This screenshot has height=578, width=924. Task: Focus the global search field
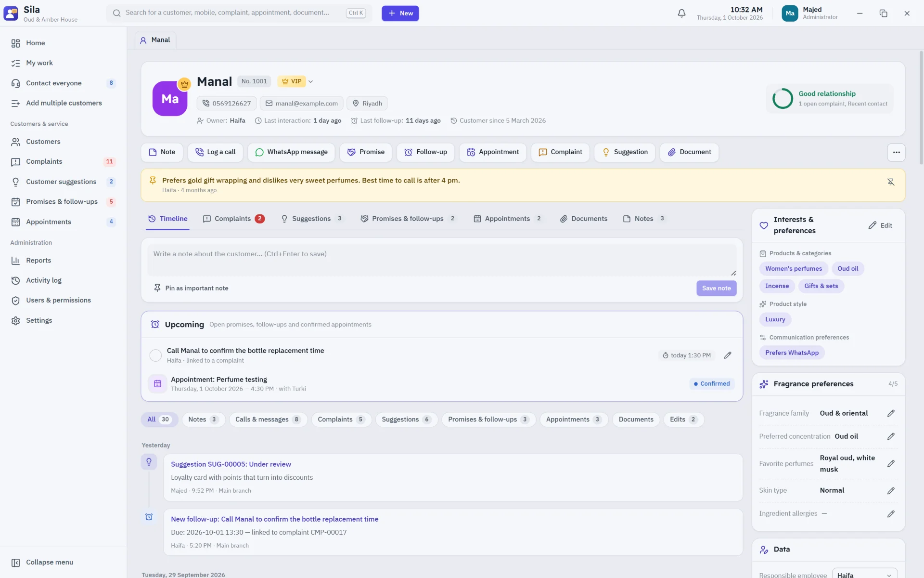pos(239,13)
